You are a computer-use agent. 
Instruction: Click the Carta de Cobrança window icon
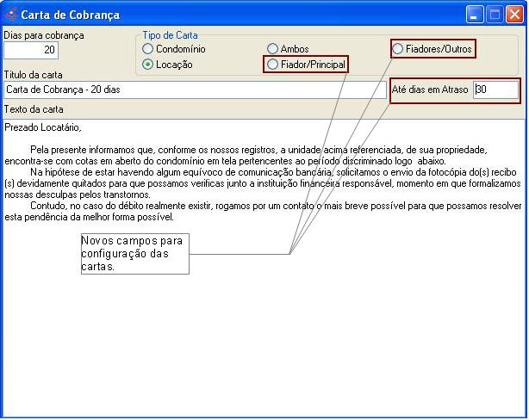click(10, 15)
